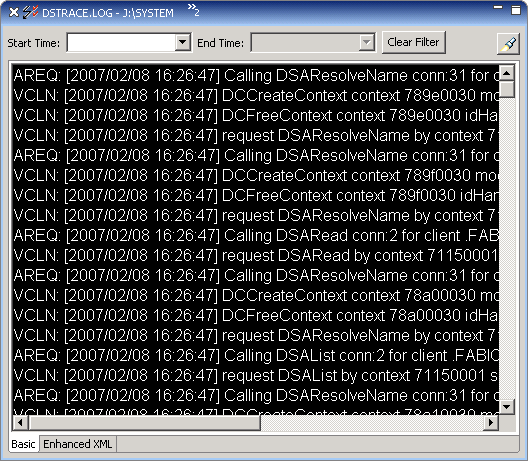Select the DCCreateContext context 789f0030 log line
Image resolution: width=528 pixels, height=461 pixels.
256,175
